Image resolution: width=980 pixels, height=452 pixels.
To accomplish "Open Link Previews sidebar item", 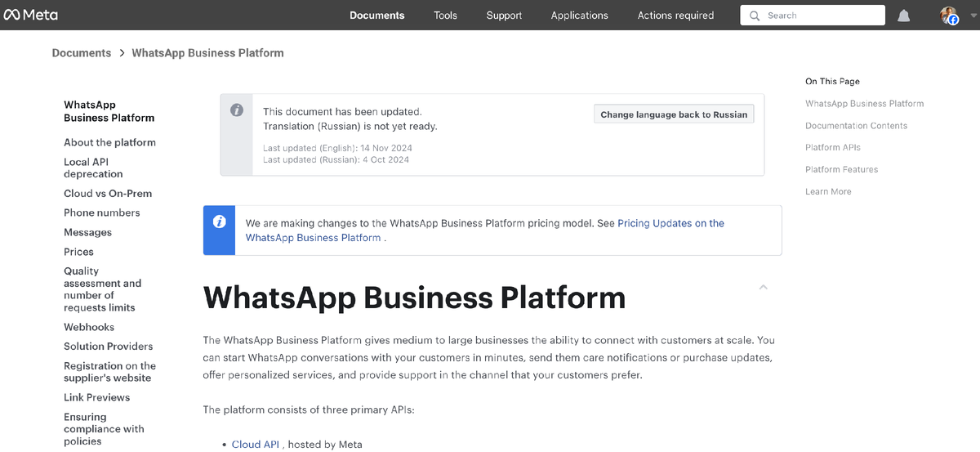I will click(x=96, y=397).
